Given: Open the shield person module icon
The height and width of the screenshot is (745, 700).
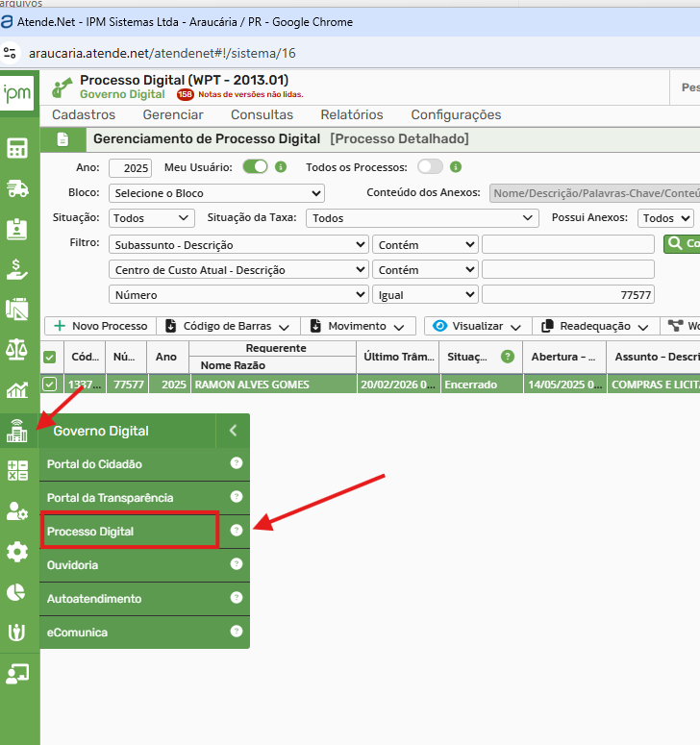Looking at the screenshot, I should (x=16, y=633).
